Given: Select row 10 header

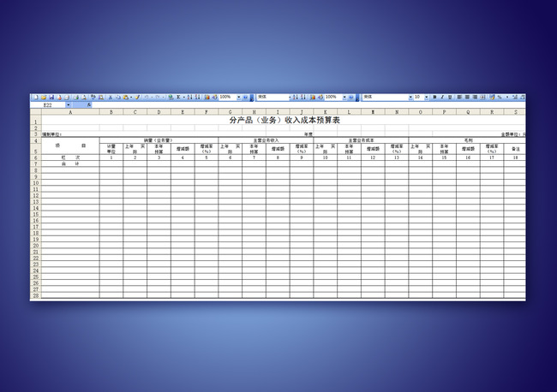Looking at the screenshot, I should click(36, 183).
